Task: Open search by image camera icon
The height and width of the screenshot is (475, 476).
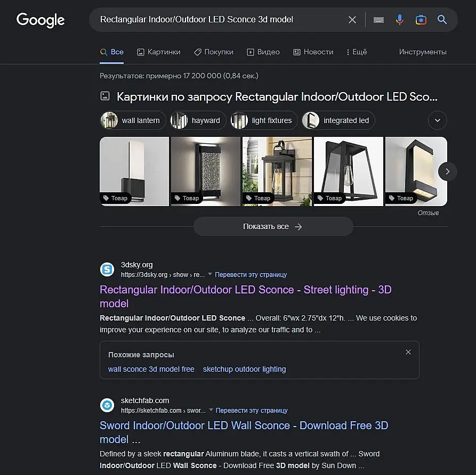Action: (421, 20)
